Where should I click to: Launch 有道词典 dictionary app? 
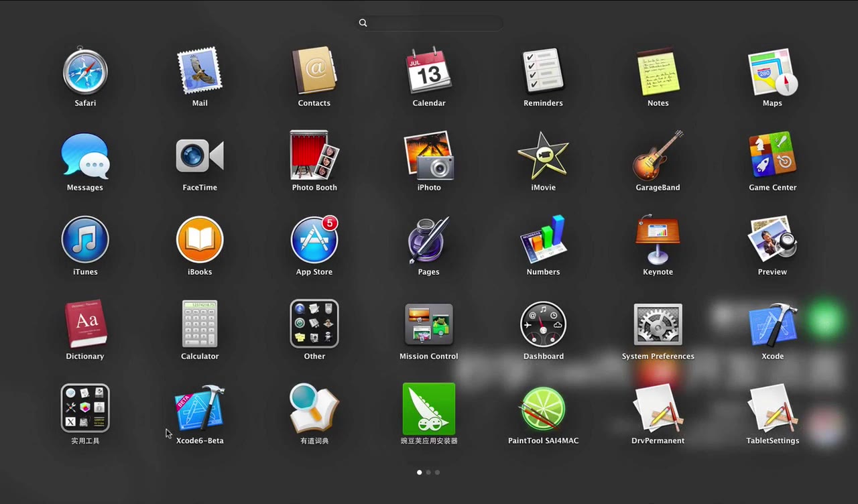pos(314,407)
